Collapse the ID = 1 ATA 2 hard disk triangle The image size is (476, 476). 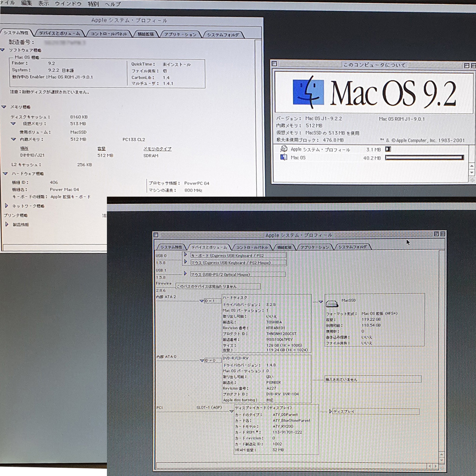click(x=202, y=301)
